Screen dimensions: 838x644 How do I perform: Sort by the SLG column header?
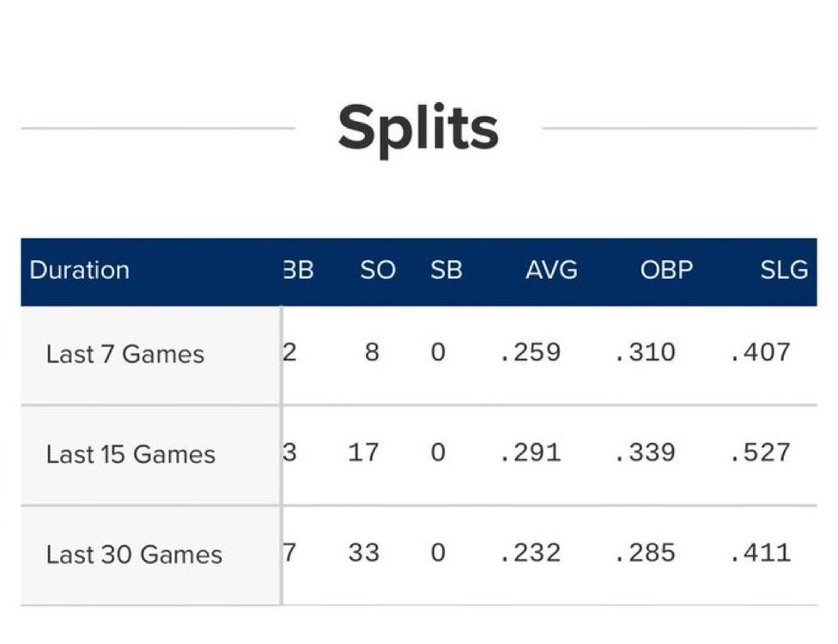(783, 270)
